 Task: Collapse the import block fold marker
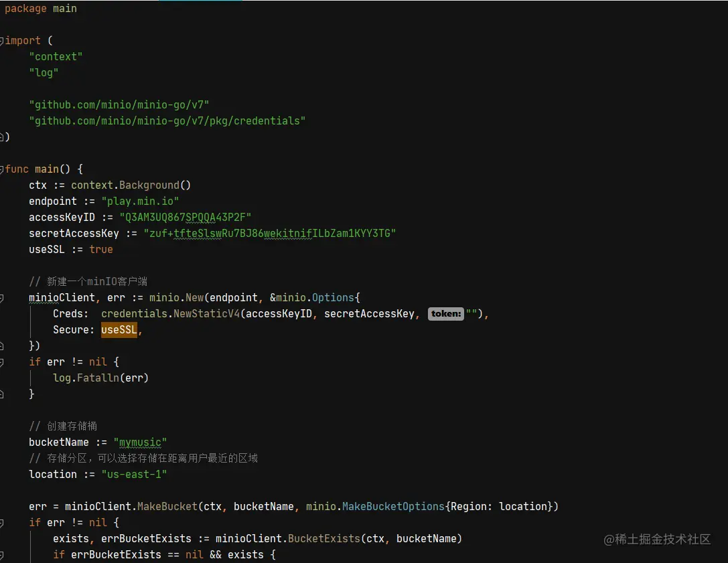pyautogui.click(x=2, y=41)
